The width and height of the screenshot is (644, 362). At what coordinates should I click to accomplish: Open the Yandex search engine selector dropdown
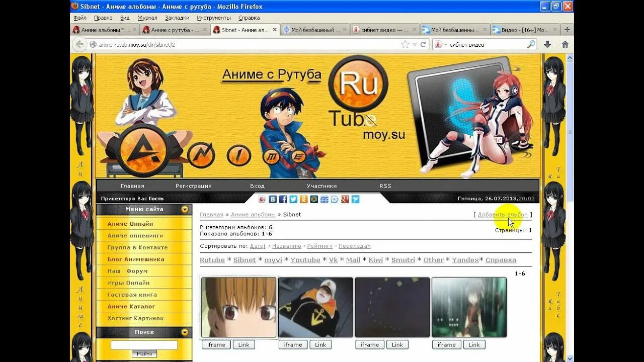441,44
